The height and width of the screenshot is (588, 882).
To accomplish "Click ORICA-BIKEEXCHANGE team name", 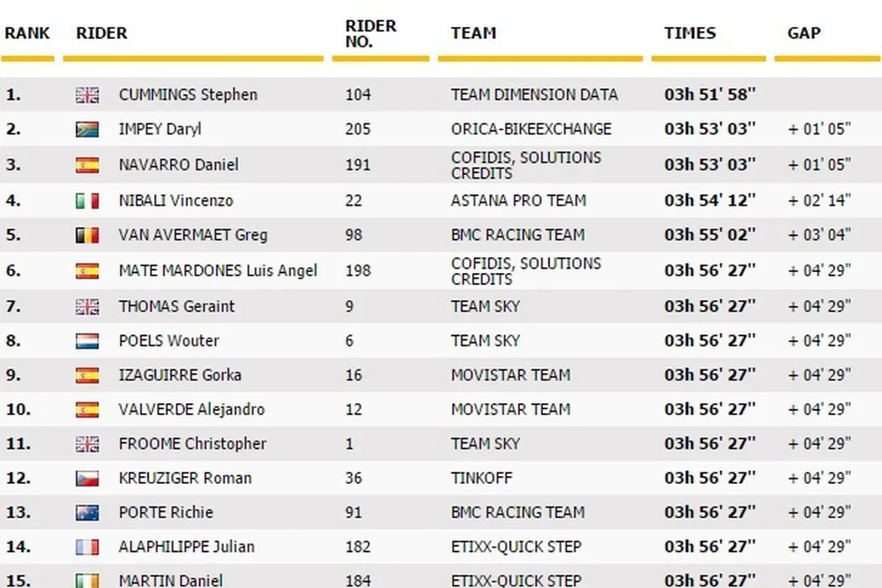I will click(531, 129).
